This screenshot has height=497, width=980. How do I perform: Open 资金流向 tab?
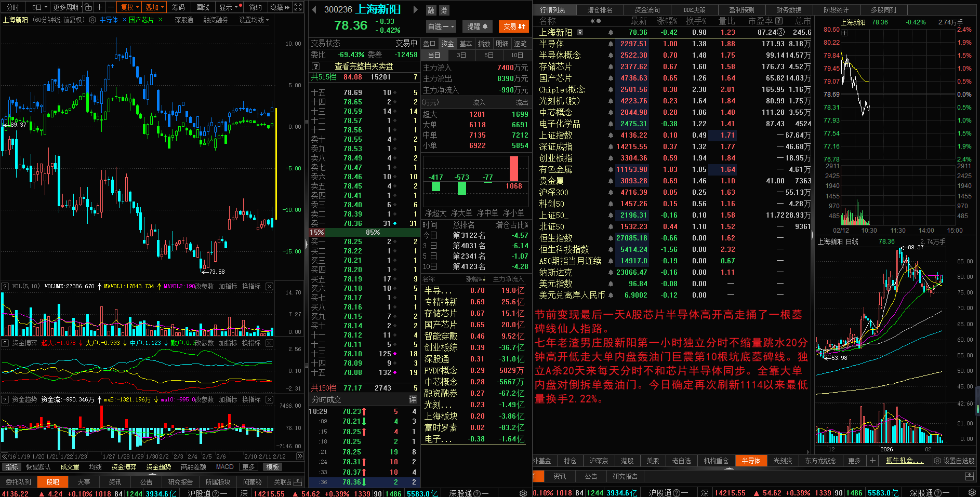tap(647, 9)
